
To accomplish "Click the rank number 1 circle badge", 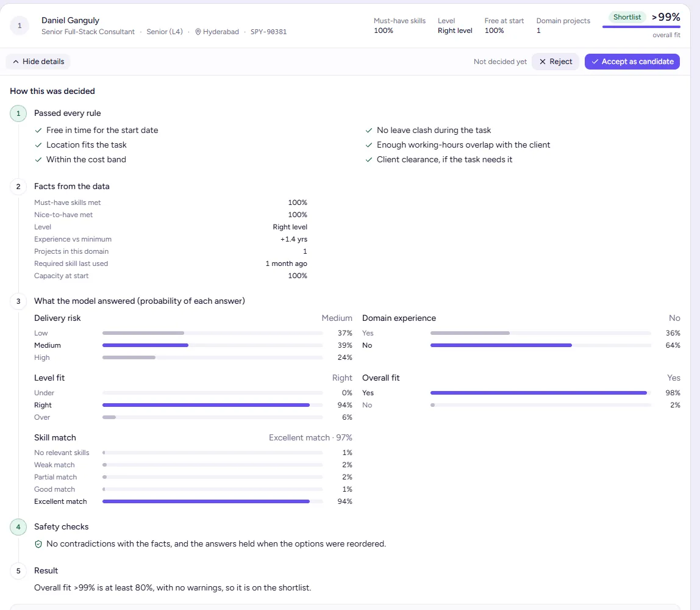I will click(x=20, y=26).
